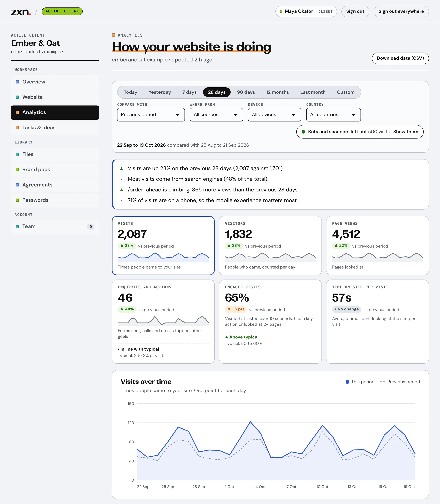Click the Show them link
This screenshot has width=440, height=504.
point(406,132)
